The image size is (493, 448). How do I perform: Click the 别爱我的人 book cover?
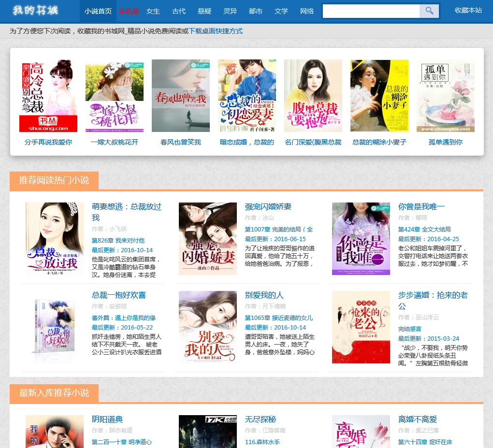click(x=208, y=327)
